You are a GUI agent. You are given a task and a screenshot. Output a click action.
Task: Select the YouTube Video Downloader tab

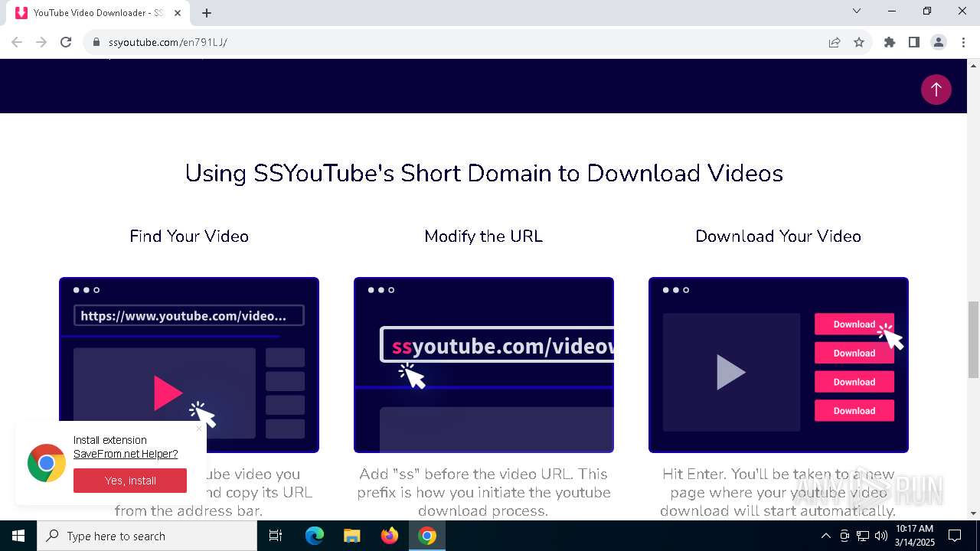click(x=98, y=13)
